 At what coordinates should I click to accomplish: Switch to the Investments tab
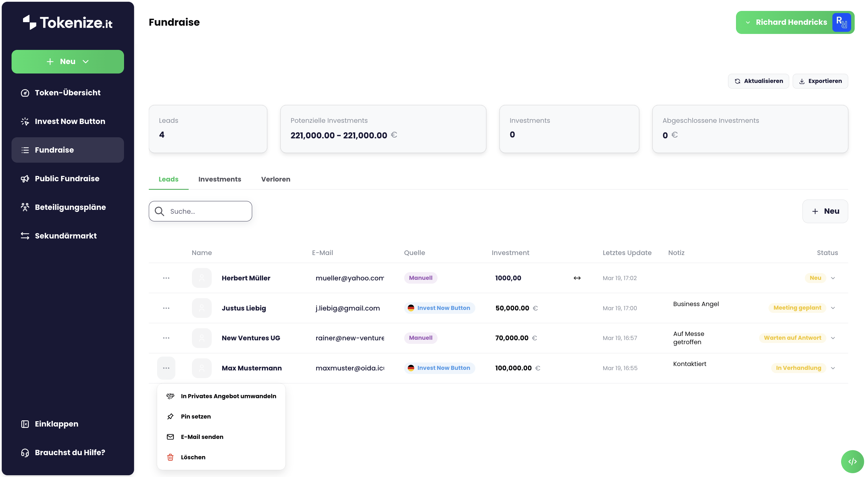220,179
